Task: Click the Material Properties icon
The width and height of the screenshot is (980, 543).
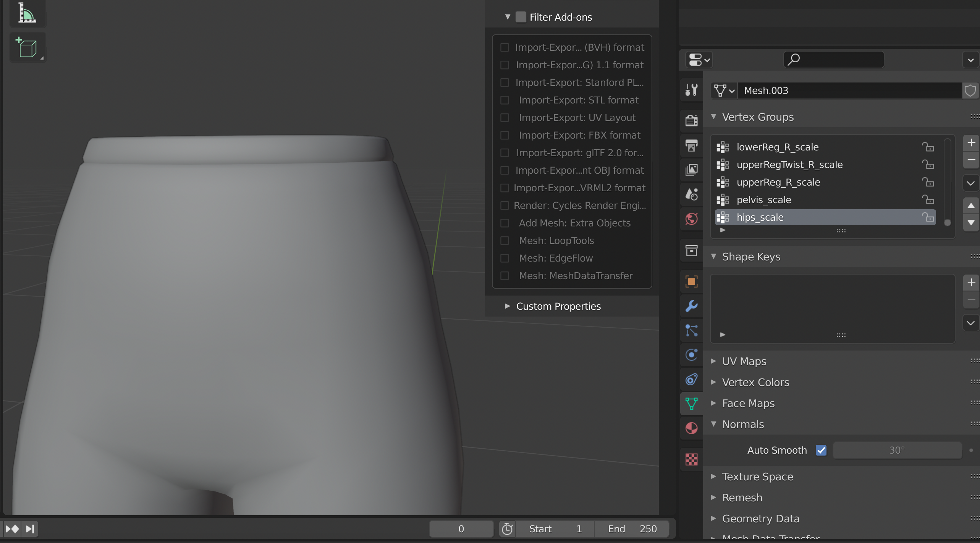Action: tap(691, 433)
